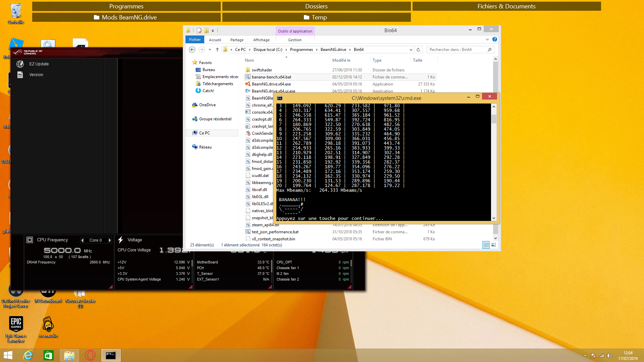
Task: Refresh the Bin64 folder view
Action: click(418, 50)
